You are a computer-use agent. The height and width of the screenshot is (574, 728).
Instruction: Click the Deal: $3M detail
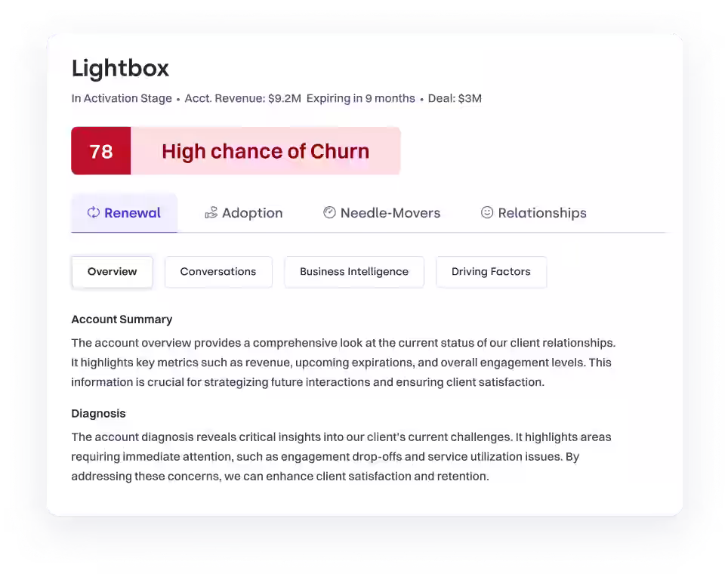pos(455,98)
